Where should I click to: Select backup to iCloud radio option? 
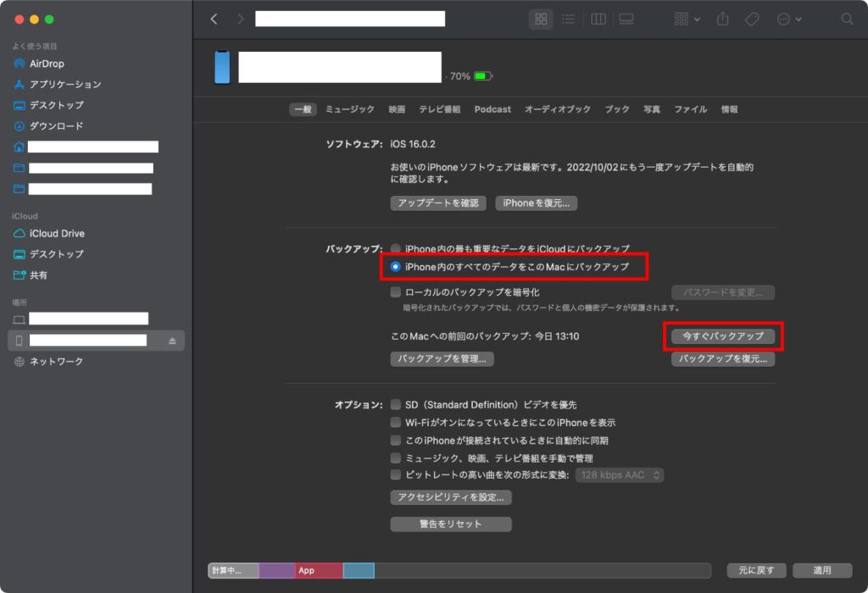tap(396, 249)
